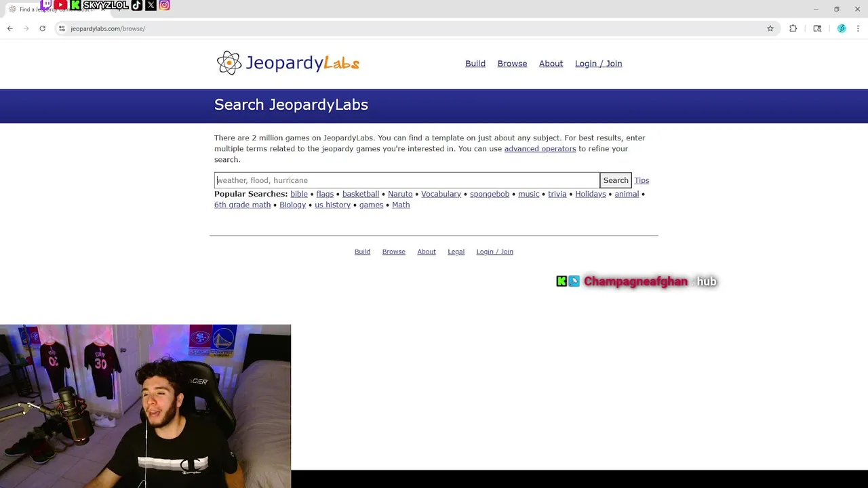Click the Instagram icon in the overlay
The width and height of the screenshot is (868, 488).
click(x=165, y=5)
